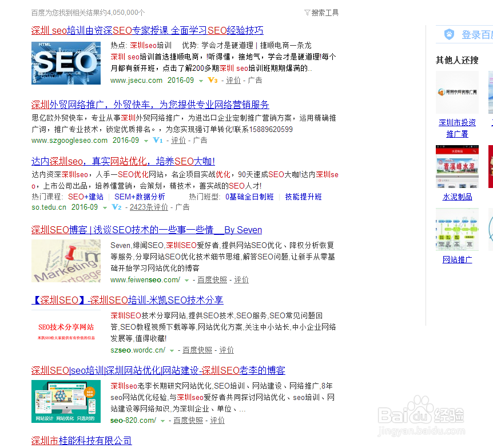
Task: Open the 搜索工具 filter option
Action: [321, 13]
